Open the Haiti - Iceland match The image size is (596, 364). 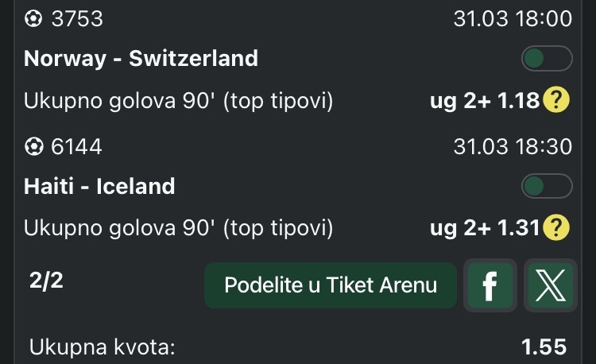99,186
